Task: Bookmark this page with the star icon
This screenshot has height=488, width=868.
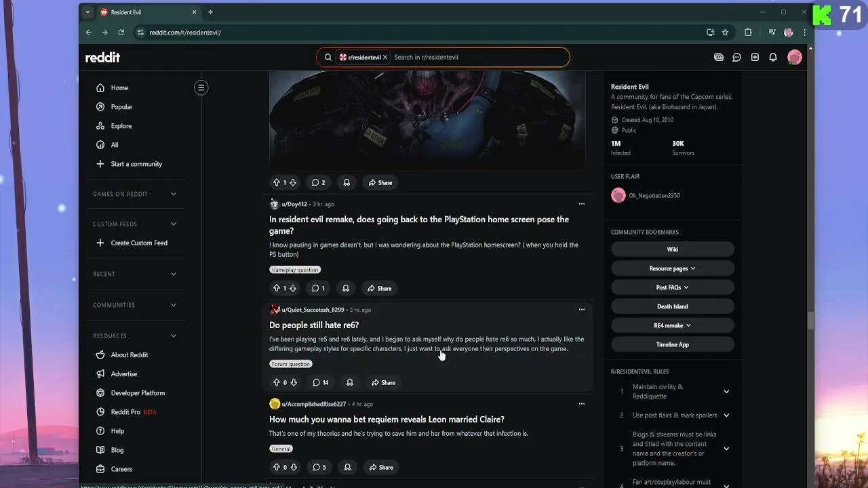Action: coord(725,33)
